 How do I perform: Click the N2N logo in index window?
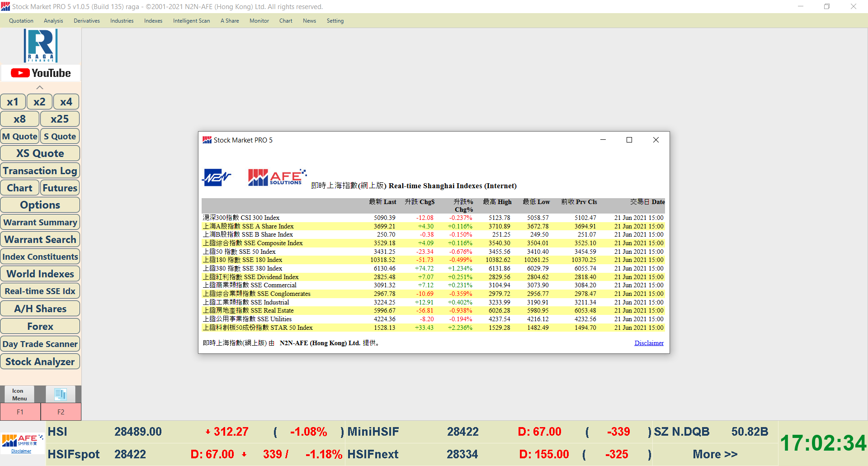tap(216, 177)
